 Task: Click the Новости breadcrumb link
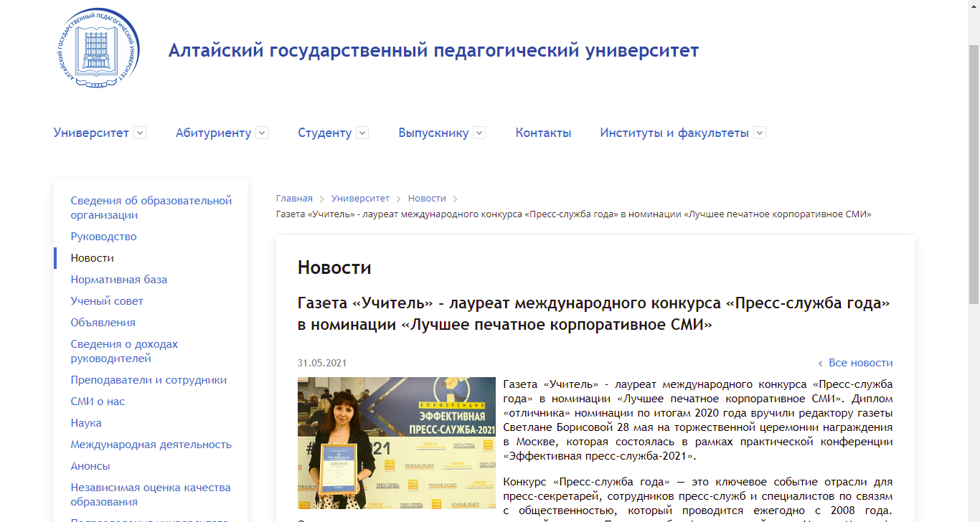tap(427, 199)
